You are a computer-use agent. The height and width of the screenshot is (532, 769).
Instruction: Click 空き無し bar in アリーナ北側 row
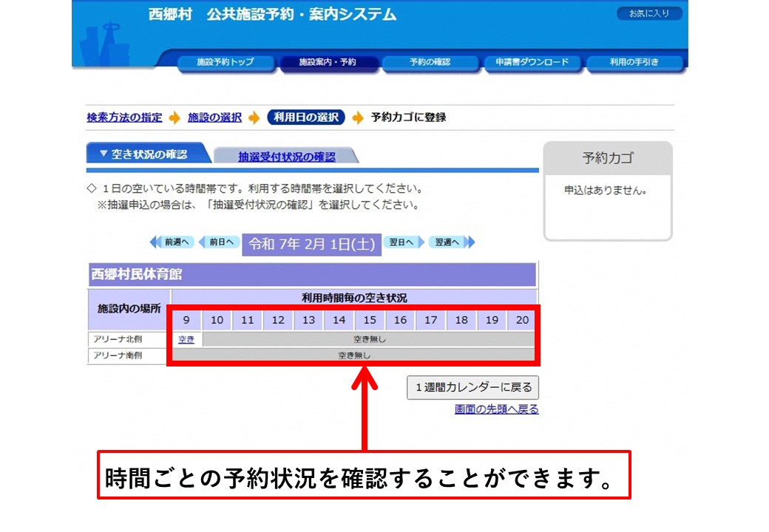tap(369, 339)
